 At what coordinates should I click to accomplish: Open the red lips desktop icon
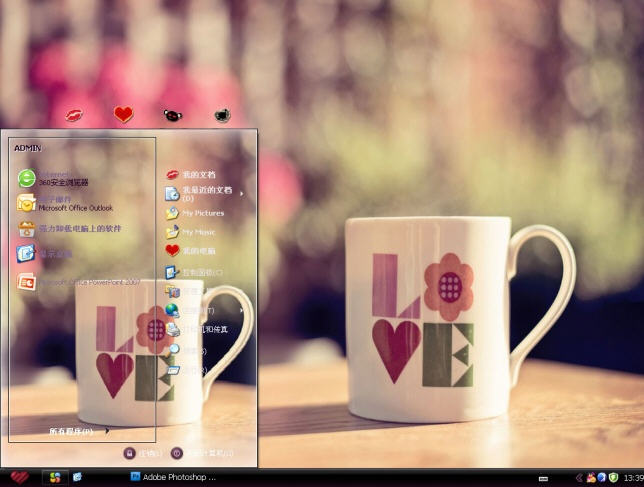point(74,115)
